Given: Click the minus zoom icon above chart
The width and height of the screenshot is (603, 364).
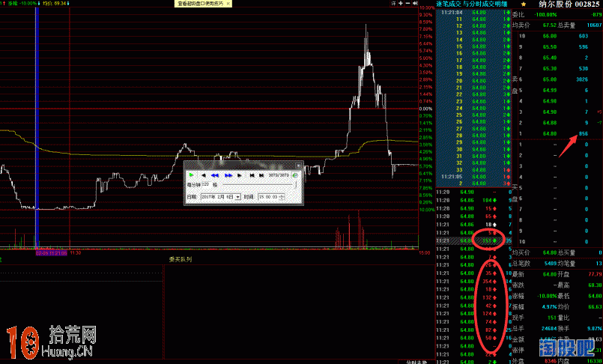Looking at the screenshot, I should click(x=408, y=3).
